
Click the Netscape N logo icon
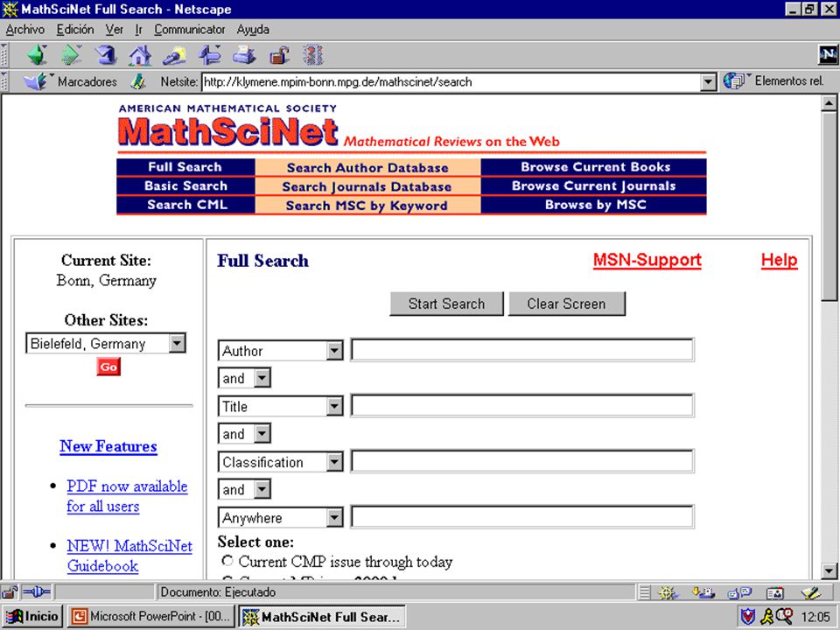(x=828, y=54)
